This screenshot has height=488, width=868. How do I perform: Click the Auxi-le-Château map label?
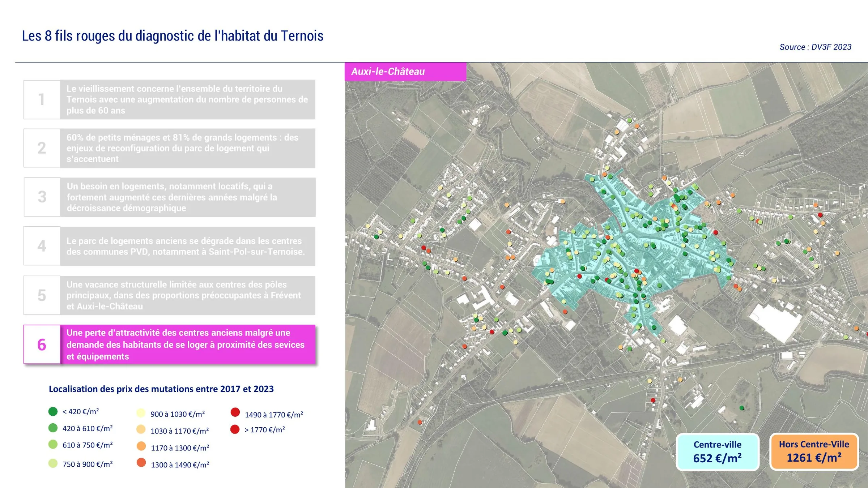tap(405, 72)
